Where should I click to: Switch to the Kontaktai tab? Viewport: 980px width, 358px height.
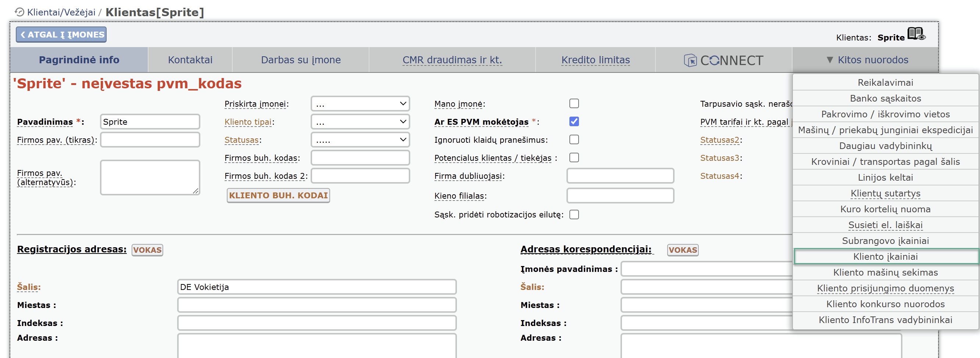pos(190,60)
